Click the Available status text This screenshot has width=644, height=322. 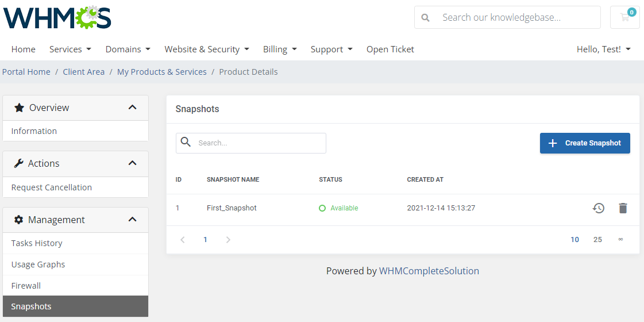pos(344,208)
